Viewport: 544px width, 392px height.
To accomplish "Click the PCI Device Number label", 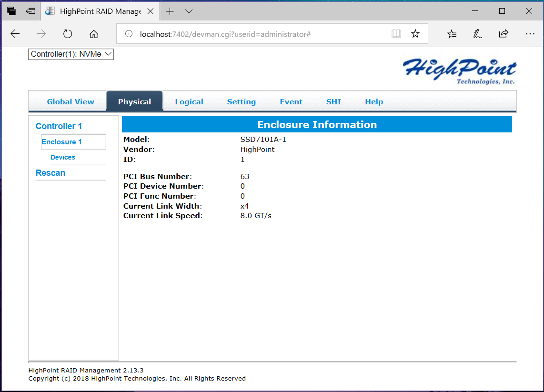I will [163, 186].
